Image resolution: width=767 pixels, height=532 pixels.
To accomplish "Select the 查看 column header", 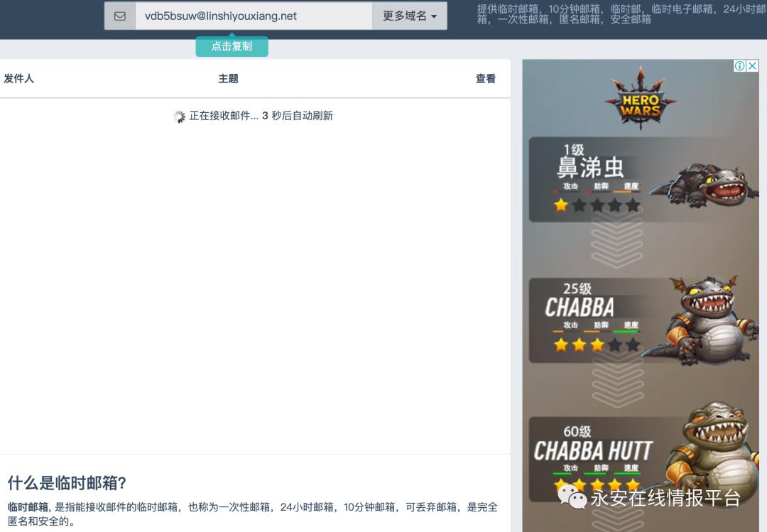I will tap(485, 78).
